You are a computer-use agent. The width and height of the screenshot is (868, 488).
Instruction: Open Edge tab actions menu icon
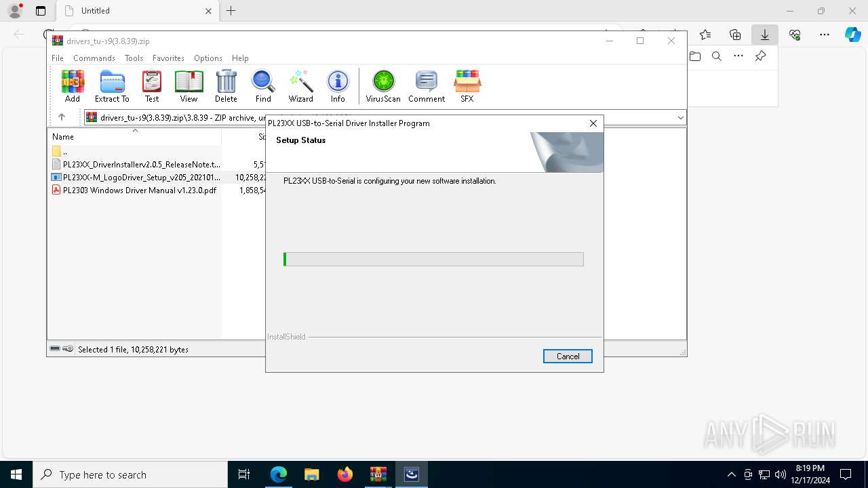click(x=41, y=11)
